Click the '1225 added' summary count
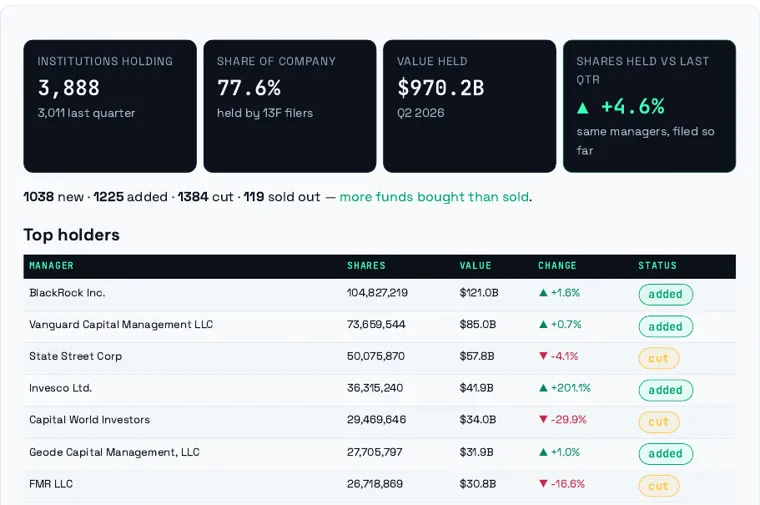This screenshot has width=760, height=505. [130, 197]
